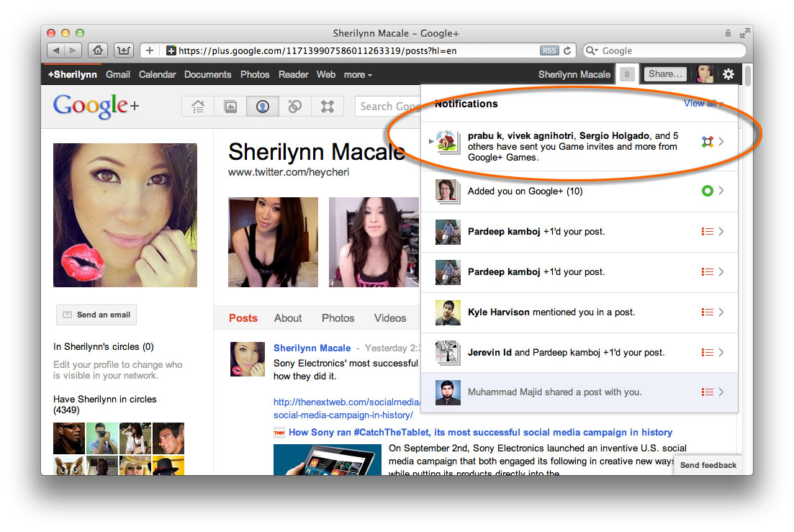Click the profile avatar in the black bar
794x532 pixels.
(704, 74)
